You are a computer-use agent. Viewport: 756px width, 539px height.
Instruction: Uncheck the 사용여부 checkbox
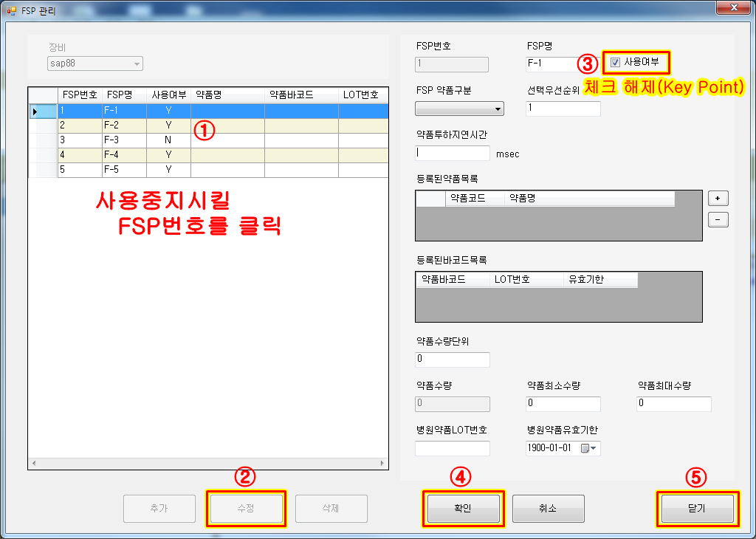(616, 63)
